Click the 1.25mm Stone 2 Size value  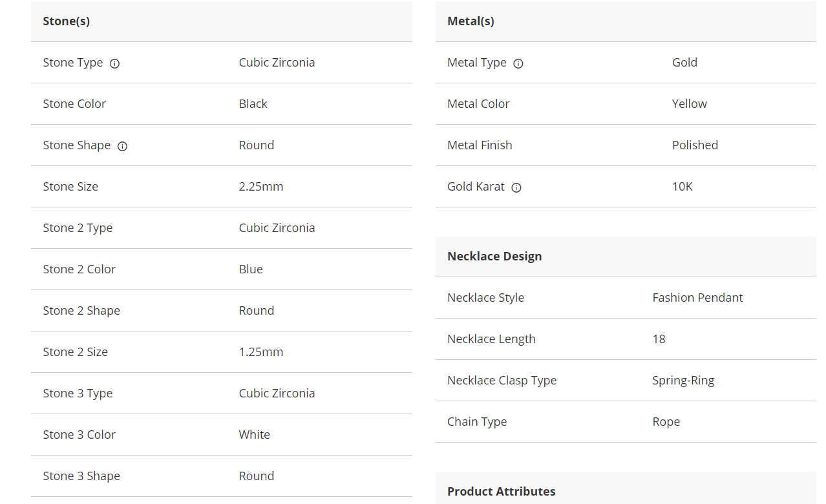(x=260, y=352)
